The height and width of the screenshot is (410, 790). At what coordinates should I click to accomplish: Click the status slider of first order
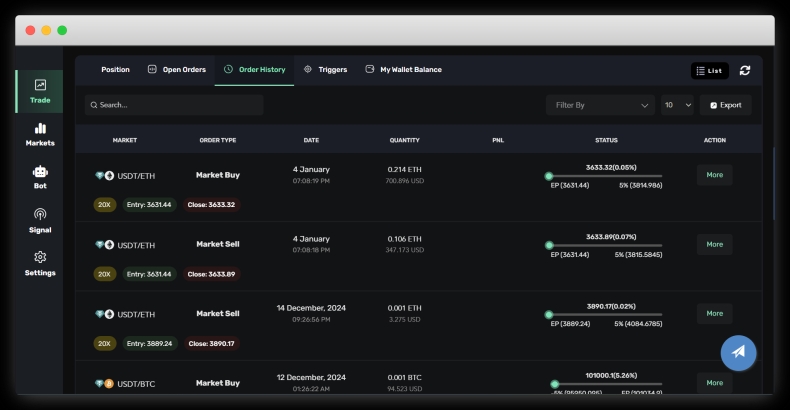[x=605, y=176]
